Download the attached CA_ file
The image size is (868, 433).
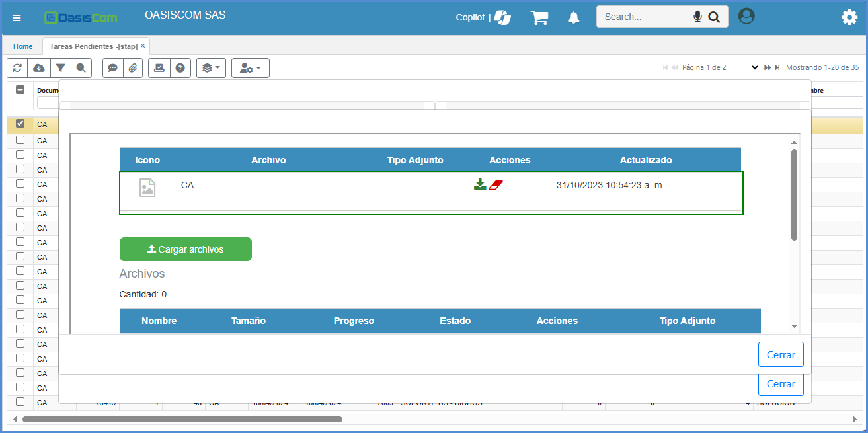click(x=480, y=185)
